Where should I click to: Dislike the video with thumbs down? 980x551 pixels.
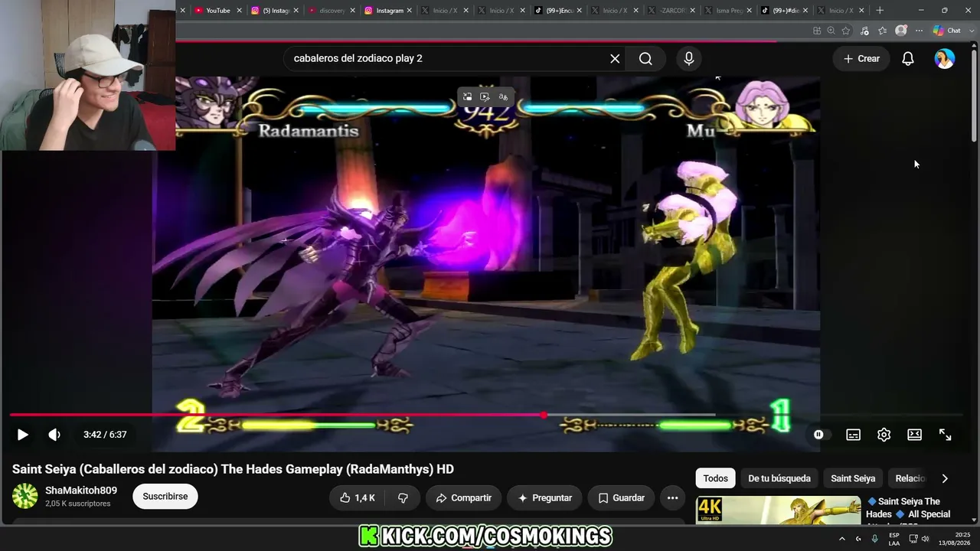[x=403, y=497]
